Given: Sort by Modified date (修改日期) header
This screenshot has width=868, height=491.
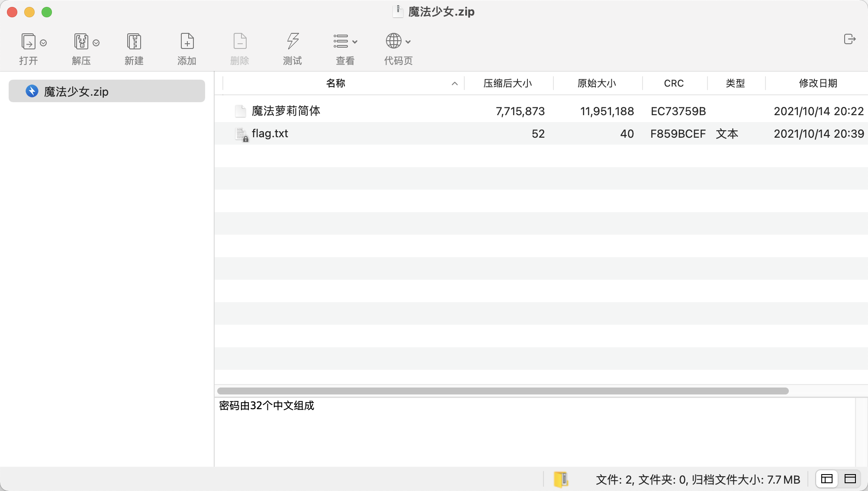Looking at the screenshot, I should pyautogui.click(x=818, y=83).
